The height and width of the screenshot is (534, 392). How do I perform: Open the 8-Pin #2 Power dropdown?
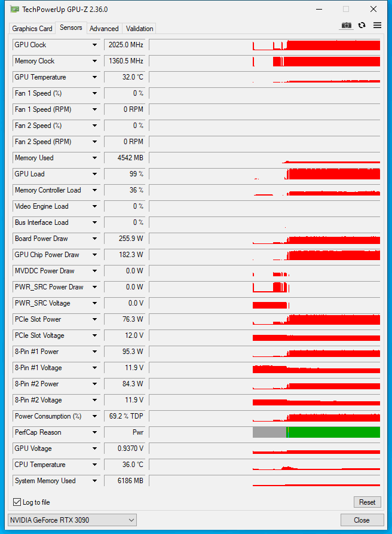coord(94,384)
